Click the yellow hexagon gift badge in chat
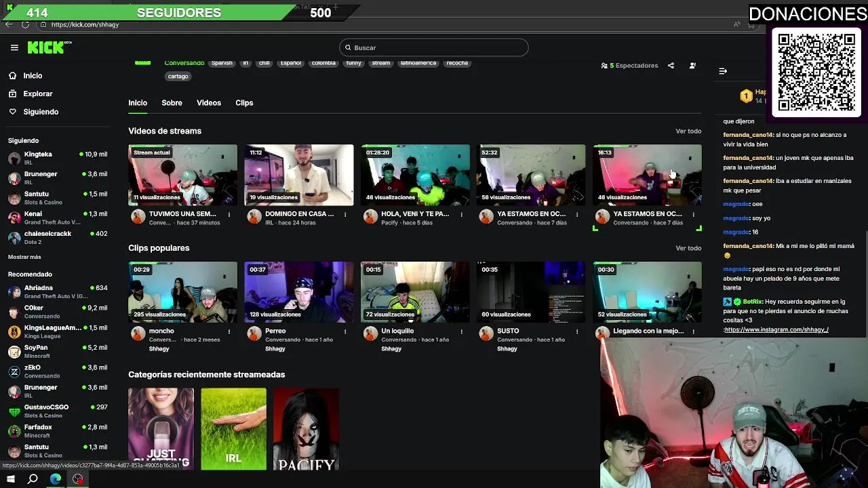868x488 pixels. [746, 97]
